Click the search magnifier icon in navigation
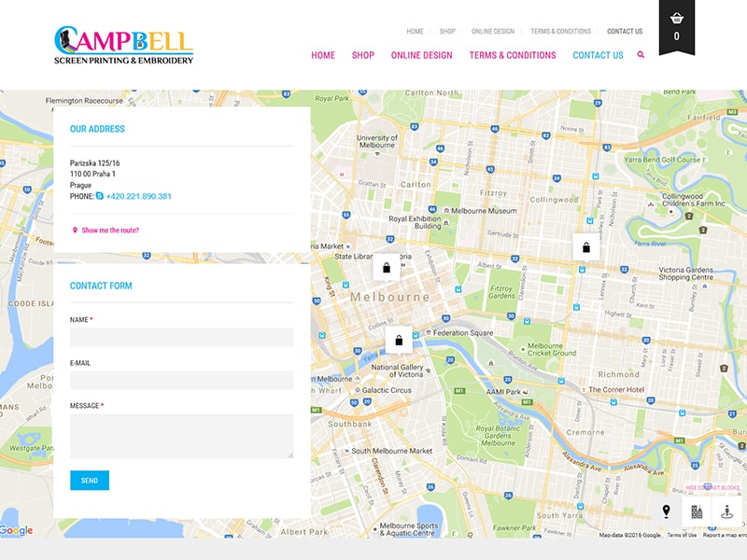 pos(641,55)
